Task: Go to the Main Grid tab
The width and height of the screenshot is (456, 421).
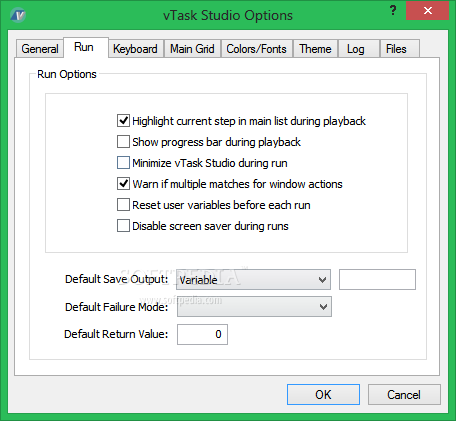Action: 192,49
